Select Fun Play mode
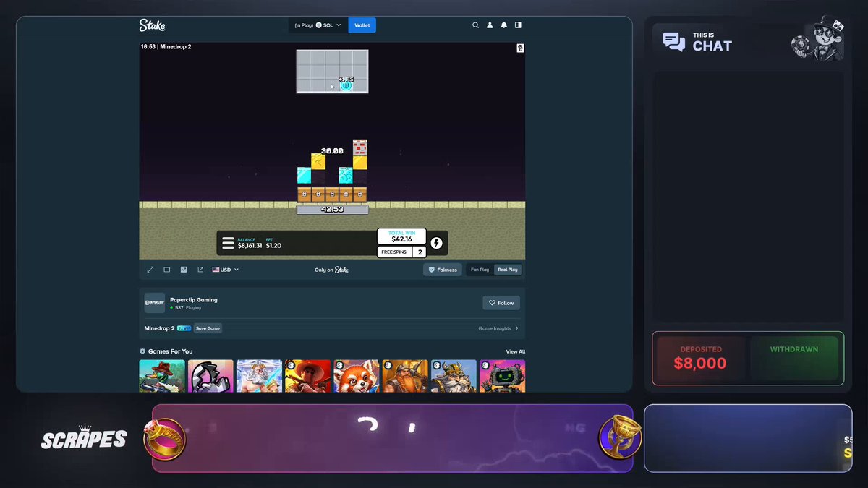This screenshot has width=868, height=488. [480, 270]
